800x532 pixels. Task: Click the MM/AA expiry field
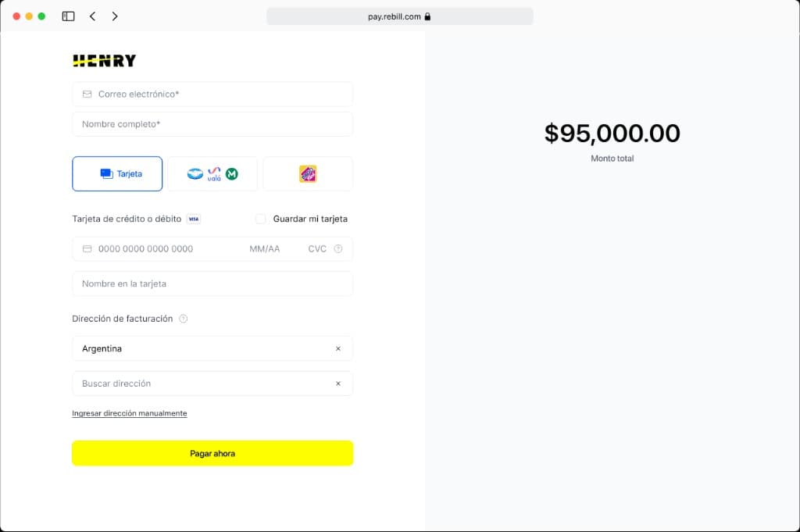(264, 249)
